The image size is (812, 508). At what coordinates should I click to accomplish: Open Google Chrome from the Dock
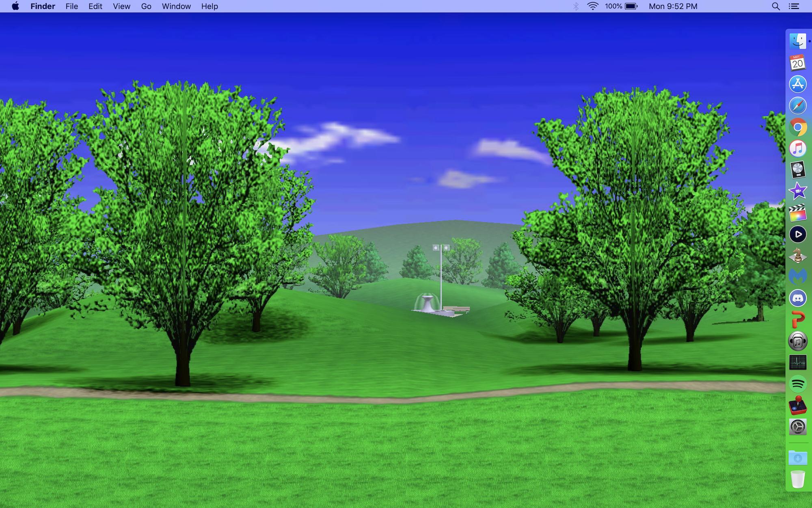pyautogui.click(x=797, y=128)
